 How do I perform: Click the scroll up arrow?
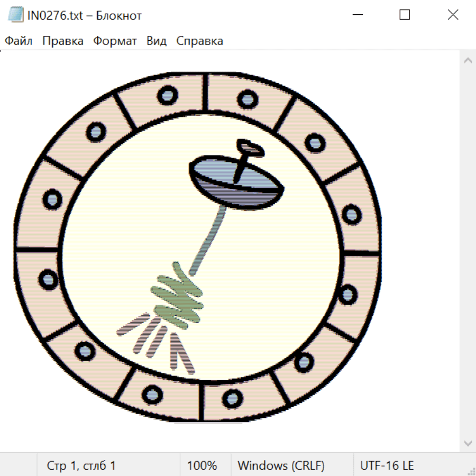click(x=468, y=61)
